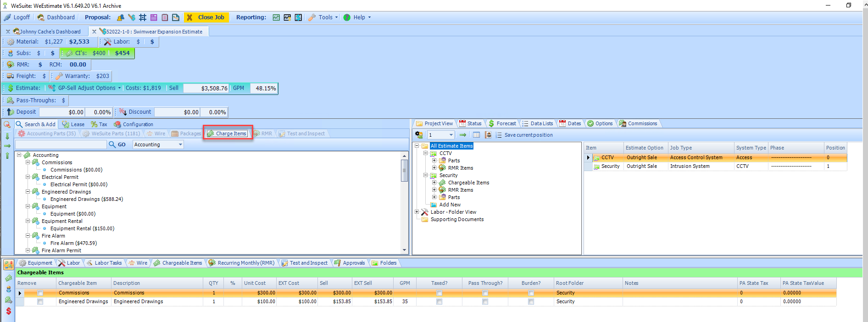Click the green arrow in Project View toolbar
This screenshot has width=868, height=322.
coord(463,135)
